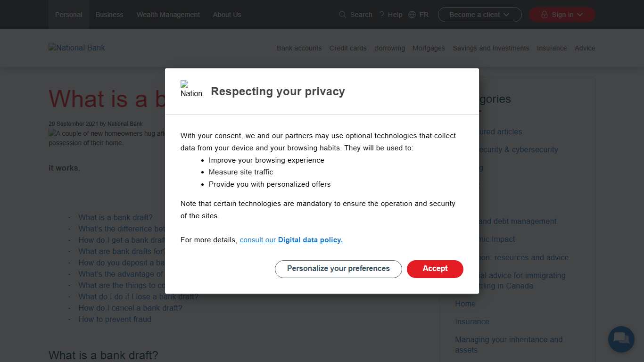Switch to the Business tab
Screen dimensions: 644x362
(109, 15)
